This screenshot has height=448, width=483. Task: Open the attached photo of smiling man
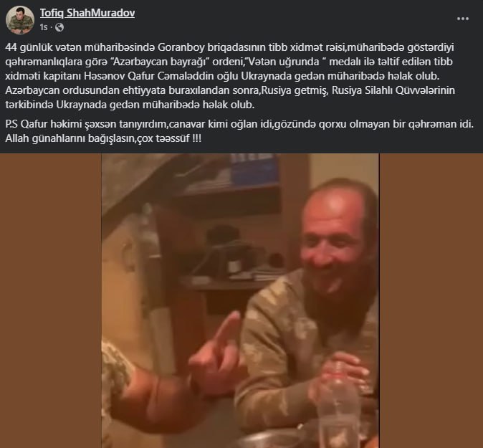[240, 301]
